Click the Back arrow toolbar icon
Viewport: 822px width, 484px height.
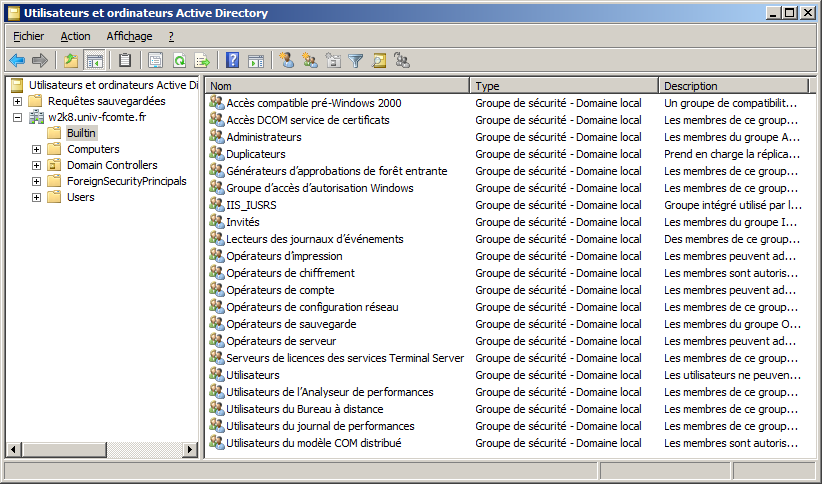point(17,61)
